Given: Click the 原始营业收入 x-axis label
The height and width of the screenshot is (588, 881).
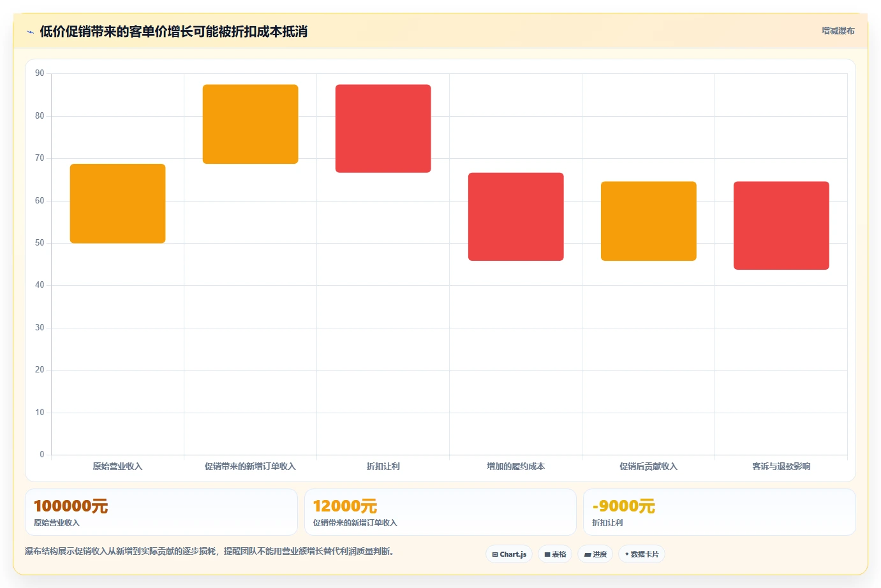Looking at the screenshot, I should tap(117, 466).
